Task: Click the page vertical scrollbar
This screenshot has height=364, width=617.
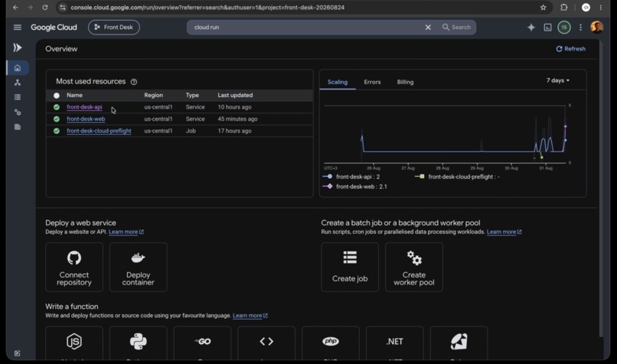Action: [601, 189]
